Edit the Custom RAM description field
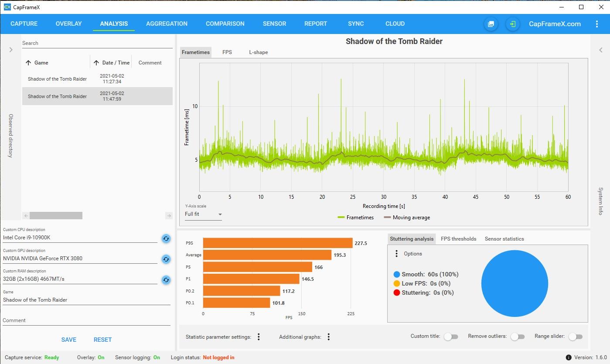The image size is (610, 364). pyautogui.click(x=80, y=279)
